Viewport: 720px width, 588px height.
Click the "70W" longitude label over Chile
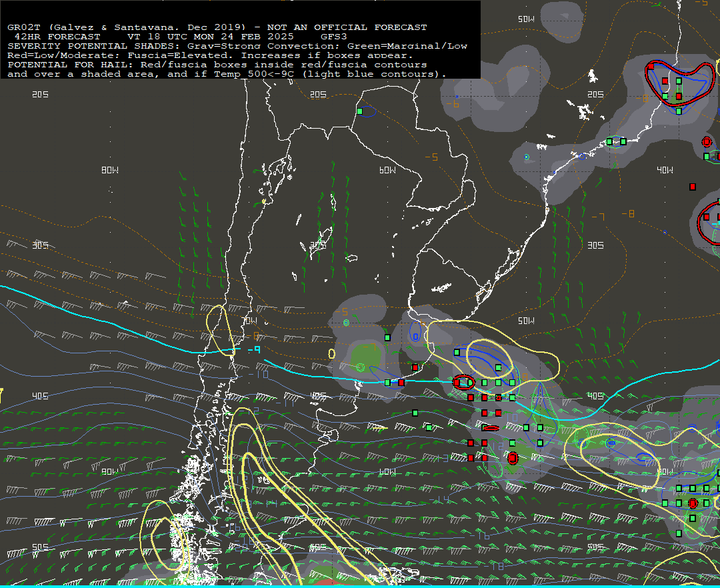click(x=249, y=321)
